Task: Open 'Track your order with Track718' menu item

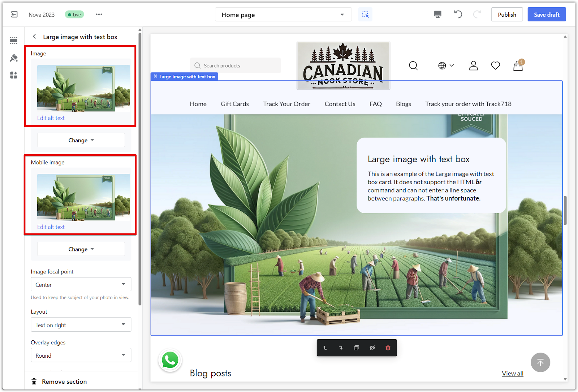Action: [x=469, y=104]
